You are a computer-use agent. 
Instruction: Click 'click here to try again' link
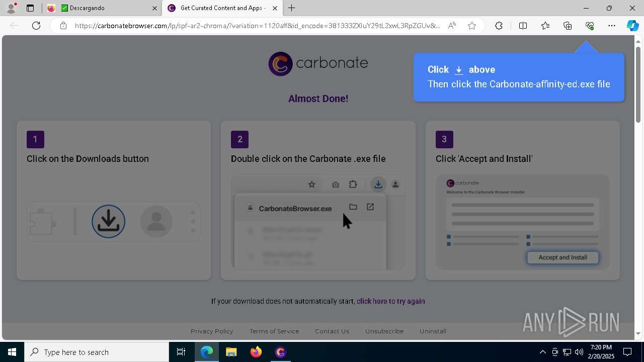click(x=391, y=301)
